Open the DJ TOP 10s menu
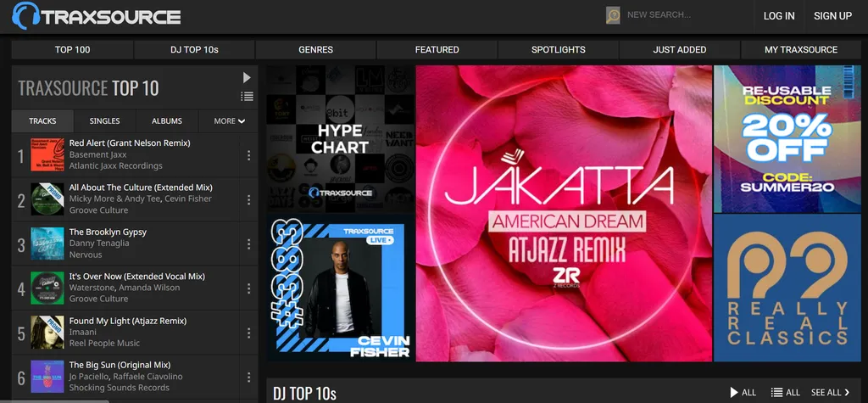The width and height of the screenshot is (868, 403). (194, 49)
